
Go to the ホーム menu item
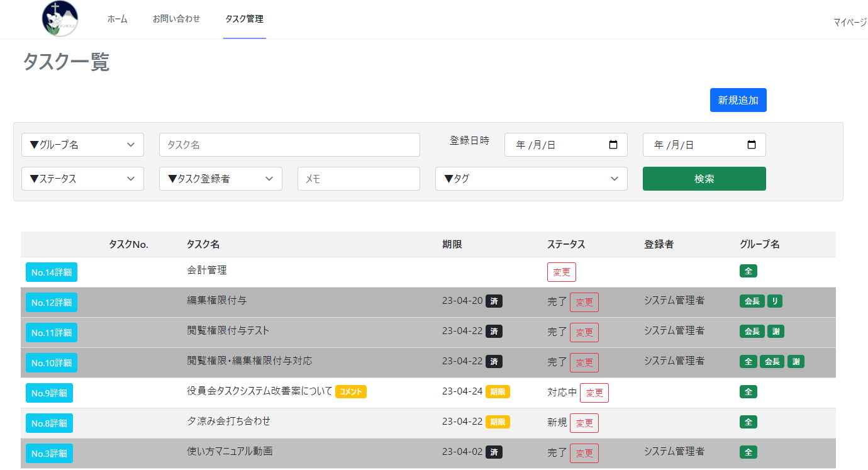coord(117,19)
